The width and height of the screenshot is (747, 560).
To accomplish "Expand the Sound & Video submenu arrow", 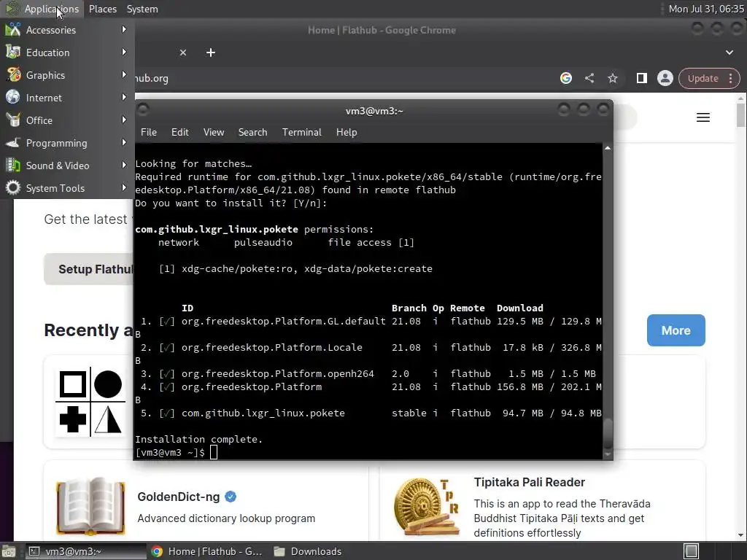I will [x=124, y=166].
